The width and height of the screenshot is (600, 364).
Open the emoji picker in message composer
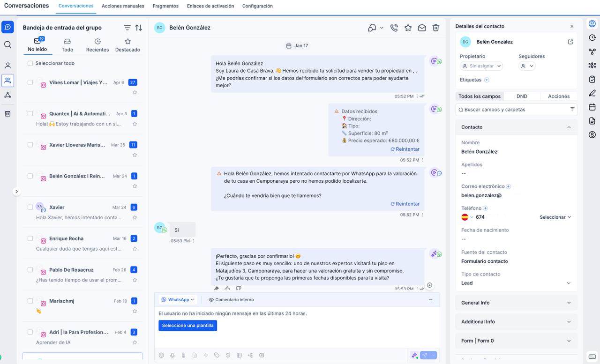coord(161,355)
